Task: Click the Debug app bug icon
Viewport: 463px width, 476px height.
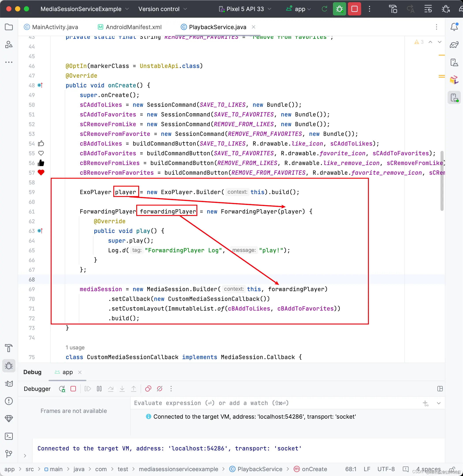Action: click(339, 9)
